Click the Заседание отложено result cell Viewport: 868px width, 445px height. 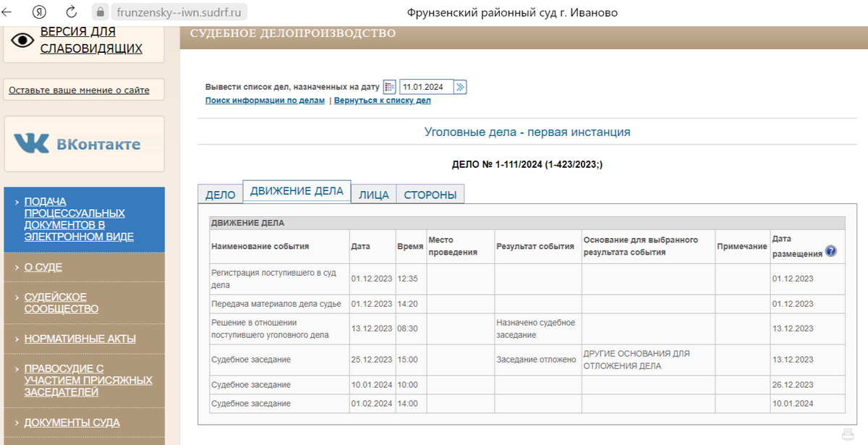tap(538, 360)
